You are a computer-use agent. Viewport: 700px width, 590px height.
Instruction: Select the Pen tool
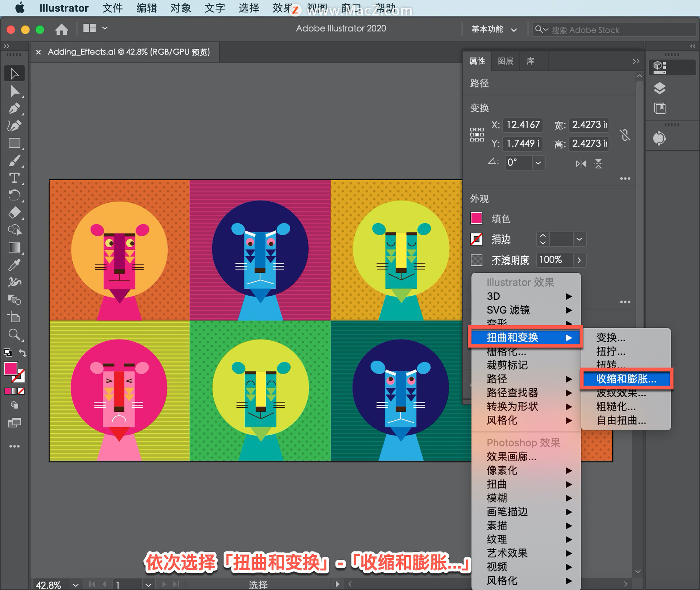pyautogui.click(x=15, y=109)
